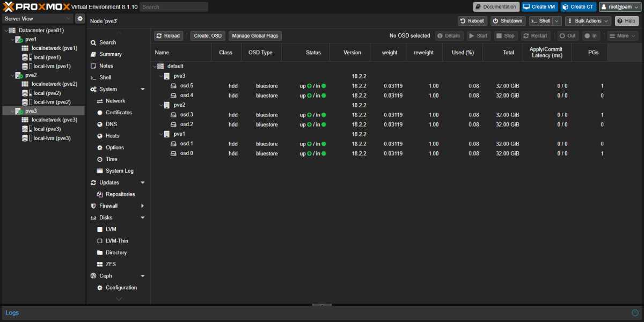Select the osd.0 row name
Image resolution: width=644 pixels, height=322 pixels.
click(x=187, y=153)
